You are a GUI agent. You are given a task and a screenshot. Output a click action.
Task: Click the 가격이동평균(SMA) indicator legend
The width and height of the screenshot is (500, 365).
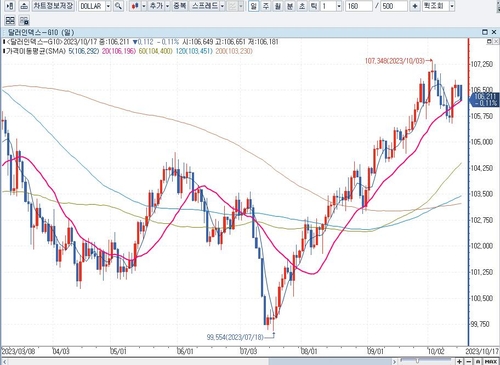click(x=36, y=51)
